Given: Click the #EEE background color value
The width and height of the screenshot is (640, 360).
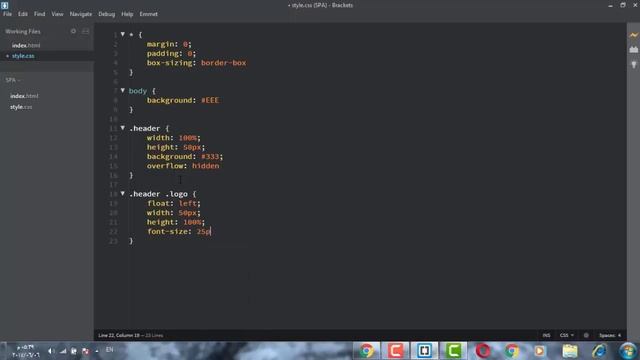Looking at the screenshot, I should 210,100.
